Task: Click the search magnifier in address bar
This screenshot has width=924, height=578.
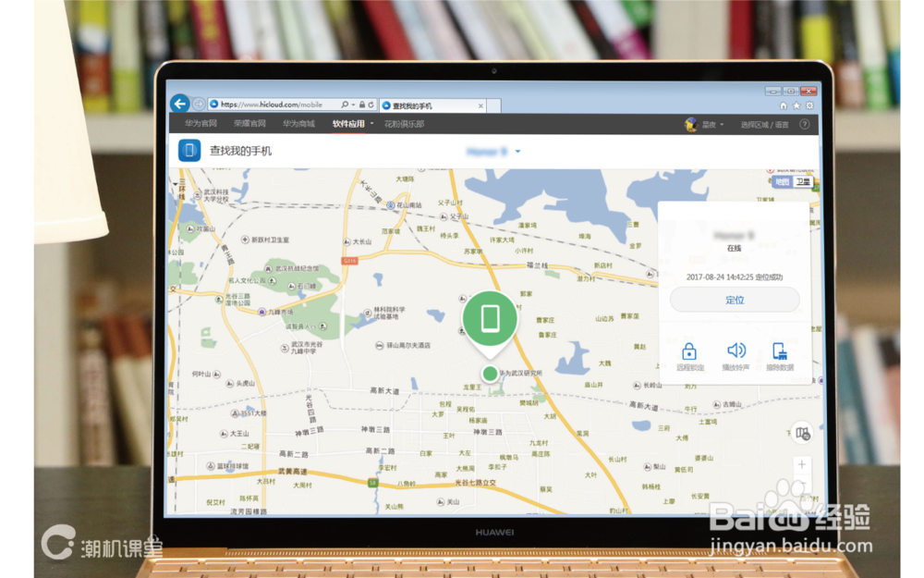Action: tap(345, 105)
